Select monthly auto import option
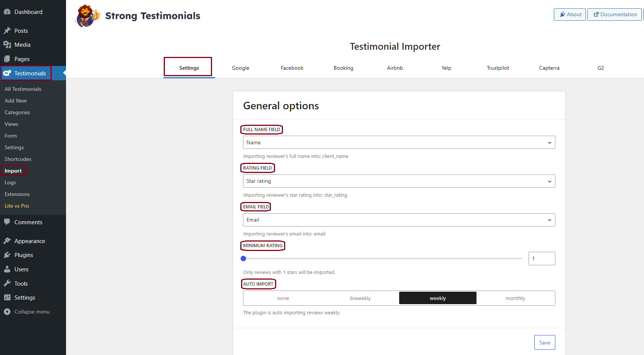Viewport: 644px width, 355px height. pyautogui.click(x=515, y=298)
